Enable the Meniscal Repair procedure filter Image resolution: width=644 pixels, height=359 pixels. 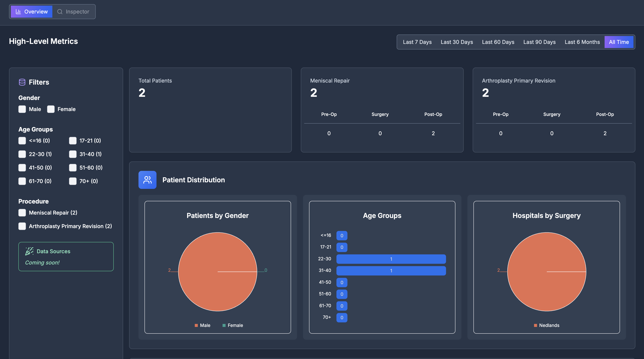click(x=22, y=213)
